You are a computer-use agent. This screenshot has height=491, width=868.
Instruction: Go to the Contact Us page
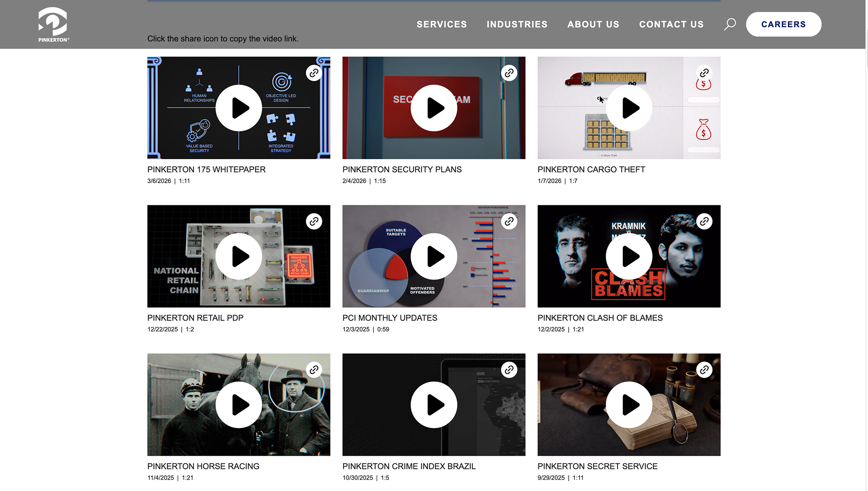click(671, 24)
